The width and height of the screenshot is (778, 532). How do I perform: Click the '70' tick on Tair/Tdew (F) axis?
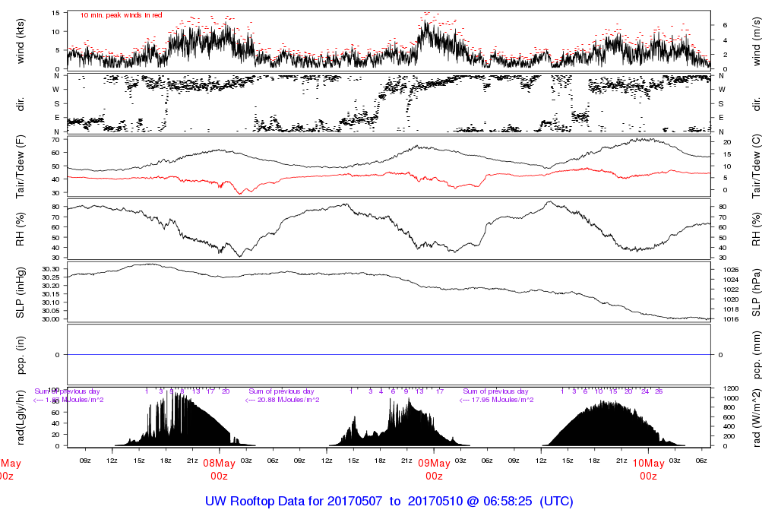point(55,140)
